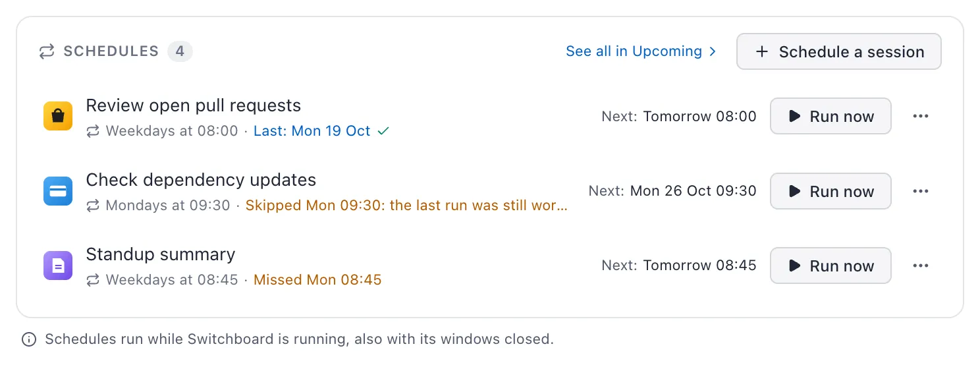
Task: Click Schedule a session button
Action: tap(839, 51)
